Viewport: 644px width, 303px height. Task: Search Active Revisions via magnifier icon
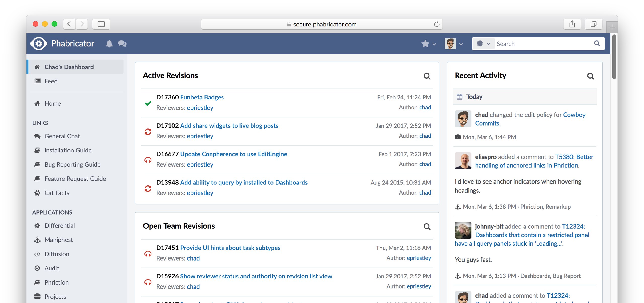point(427,76)
